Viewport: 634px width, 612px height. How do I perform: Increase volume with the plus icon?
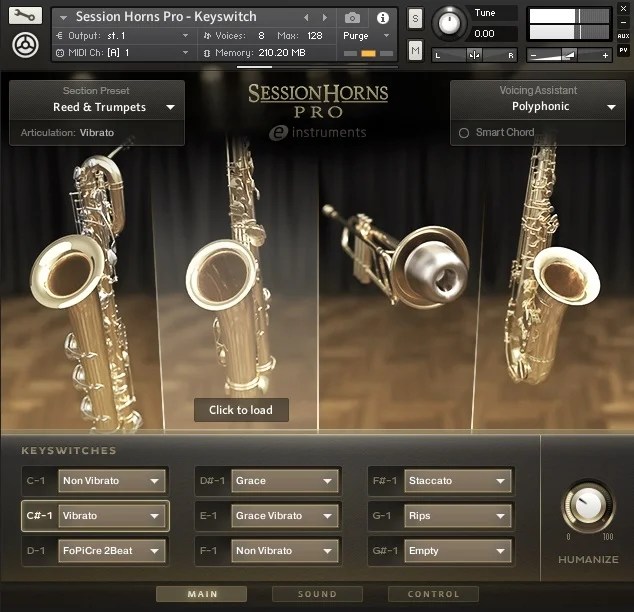point(605,55)
